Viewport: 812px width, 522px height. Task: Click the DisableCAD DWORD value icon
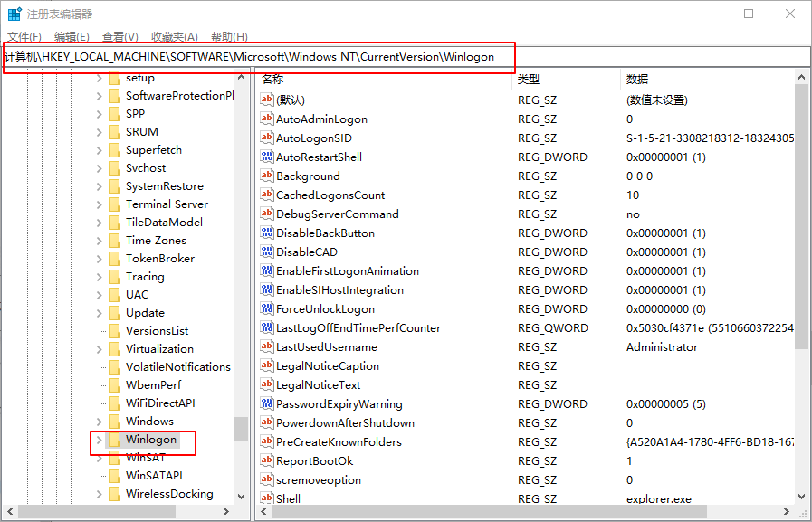coord(267,252)
